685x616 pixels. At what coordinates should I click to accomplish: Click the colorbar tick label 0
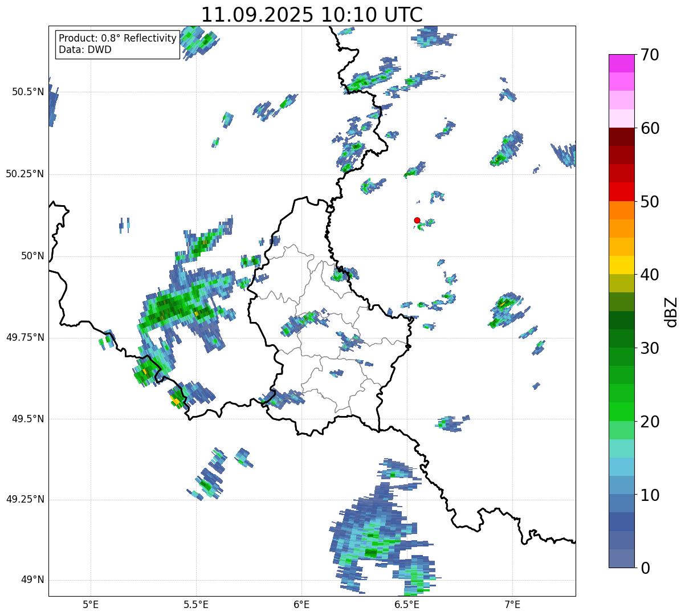[x=645, y=568]
